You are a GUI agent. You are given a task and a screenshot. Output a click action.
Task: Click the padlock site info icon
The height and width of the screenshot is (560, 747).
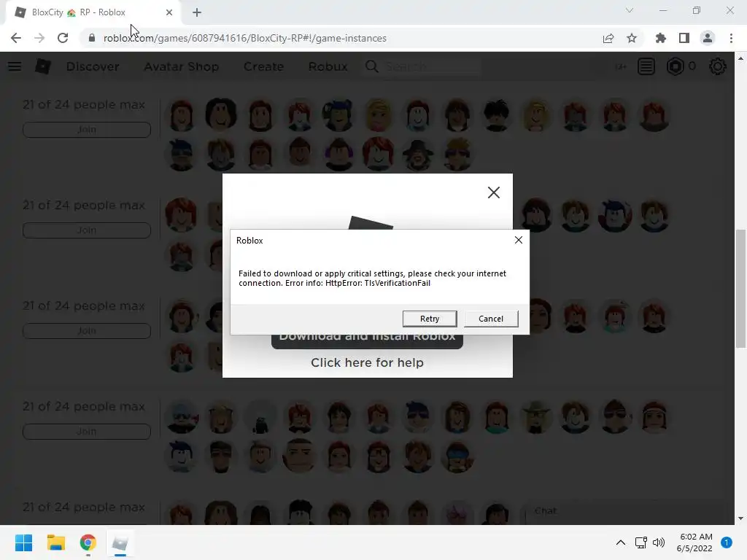91,38
